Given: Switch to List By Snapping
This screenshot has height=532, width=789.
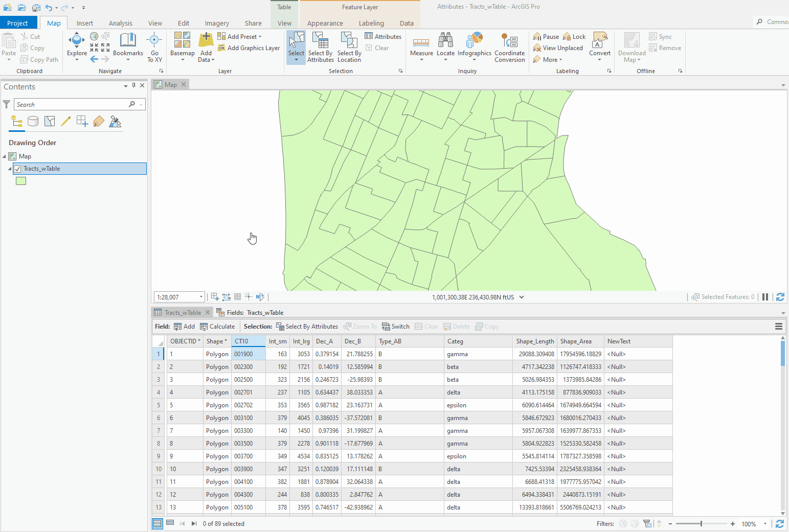Looking at the screenshot, I should coord(82,121).
